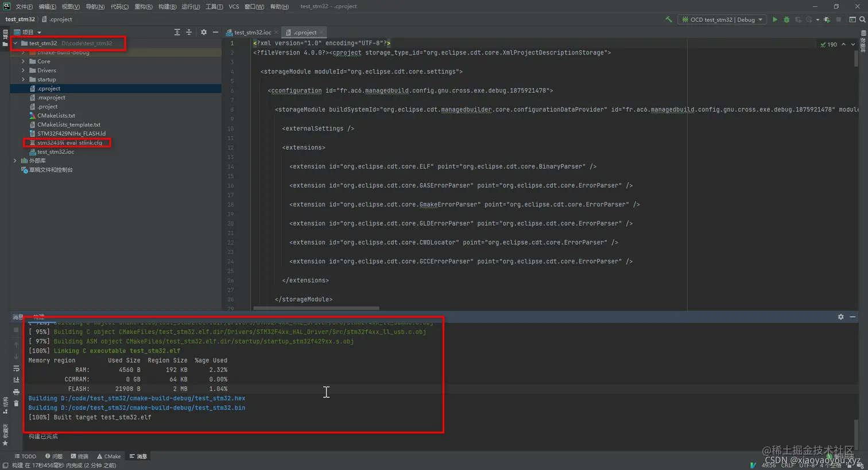Expand all items in the project tree
The image size is (868, 470).
[x=177, y=32]
